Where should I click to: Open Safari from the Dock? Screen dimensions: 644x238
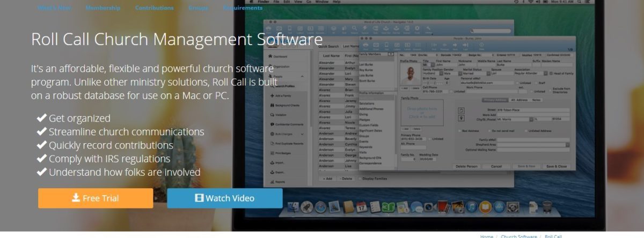point(320,207)
